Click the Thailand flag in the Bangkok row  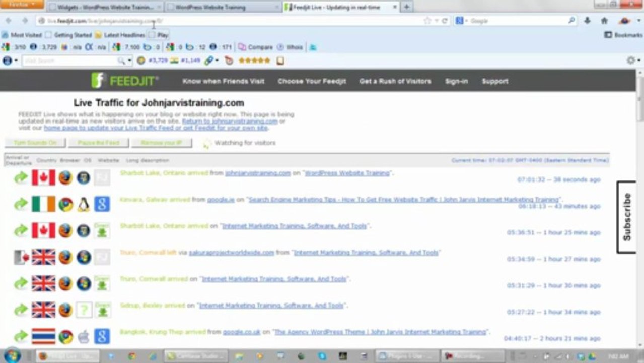tap(43, 336)
